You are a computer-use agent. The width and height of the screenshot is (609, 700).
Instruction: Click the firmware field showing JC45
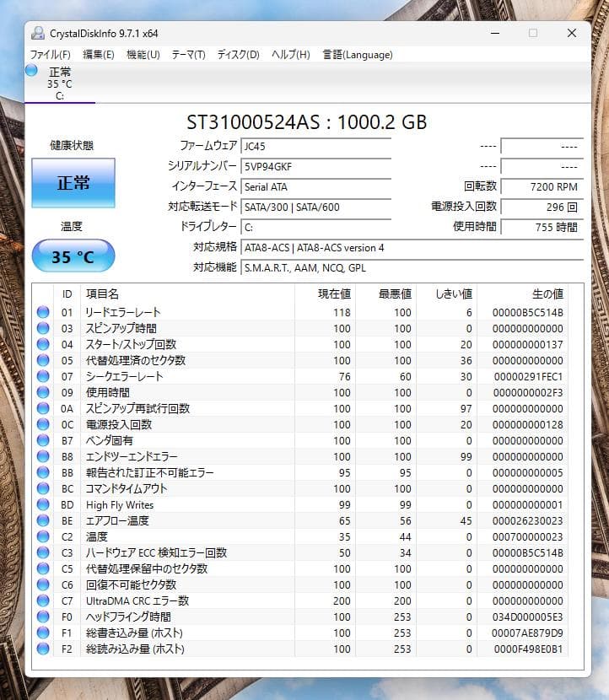click(x=316, y=146)
